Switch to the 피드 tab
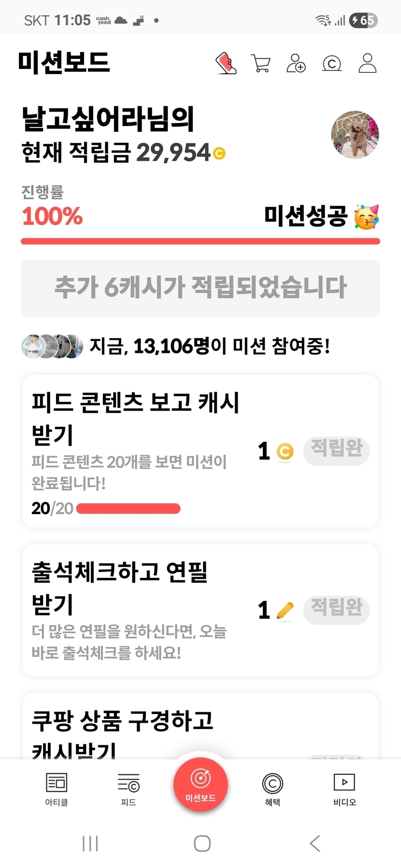The width and height of the screenshot is (401, 868). click(x=129, y=789)
